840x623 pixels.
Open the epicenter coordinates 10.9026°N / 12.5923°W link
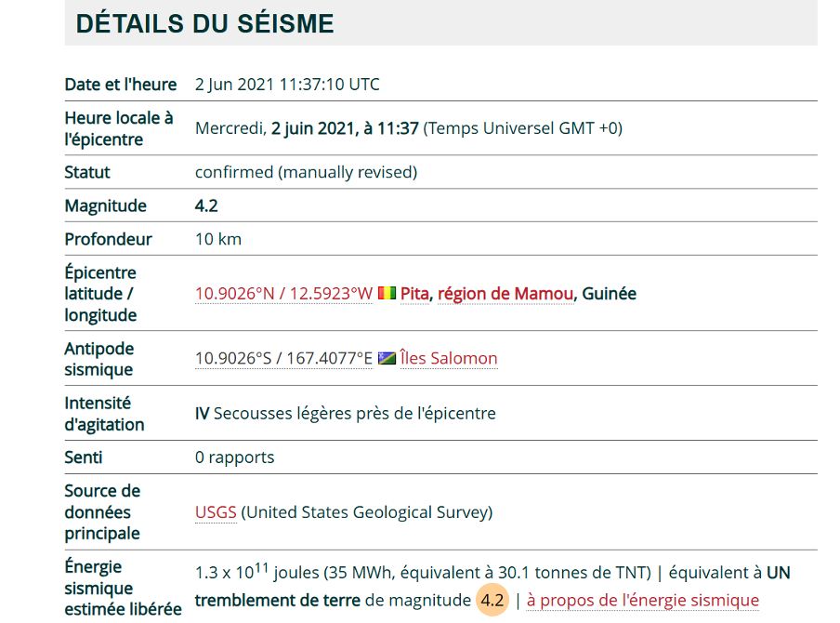[x=283, y=294]
